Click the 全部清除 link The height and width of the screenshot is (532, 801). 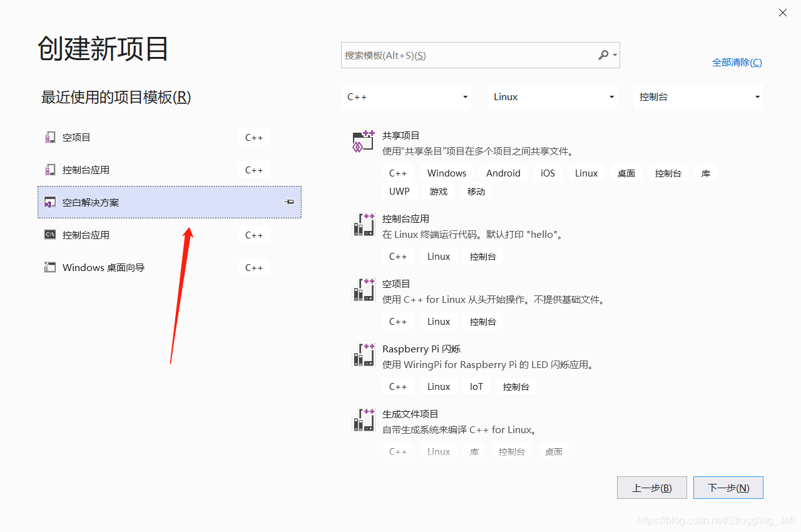point(737,62)
